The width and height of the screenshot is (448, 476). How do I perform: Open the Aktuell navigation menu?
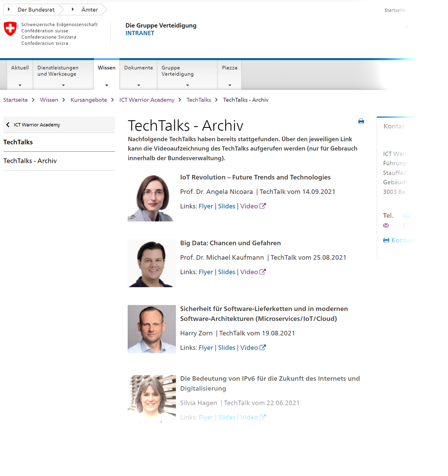click(x=20, y=75)
